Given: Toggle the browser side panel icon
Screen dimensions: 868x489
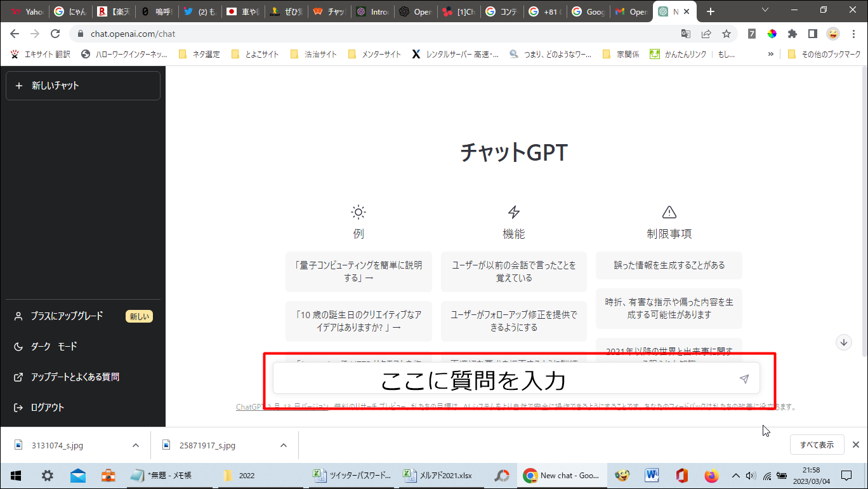Looking at the screenshot, I should tap(813, 34).
